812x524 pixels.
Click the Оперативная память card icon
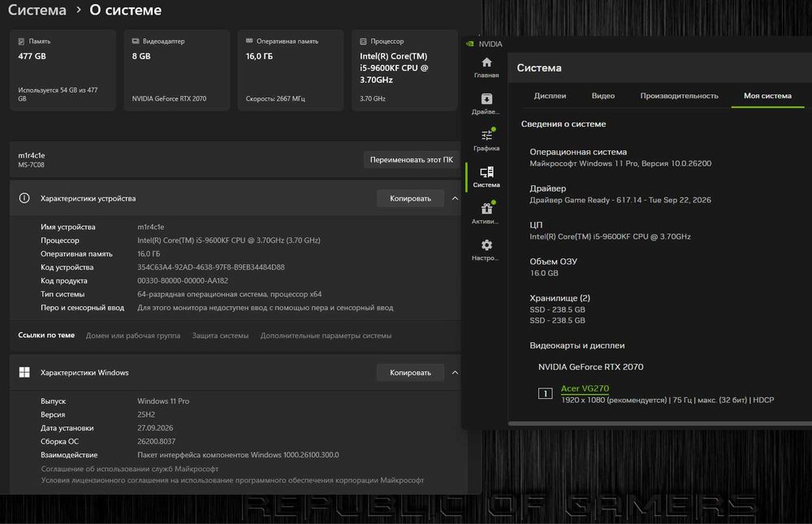(249, 41)
